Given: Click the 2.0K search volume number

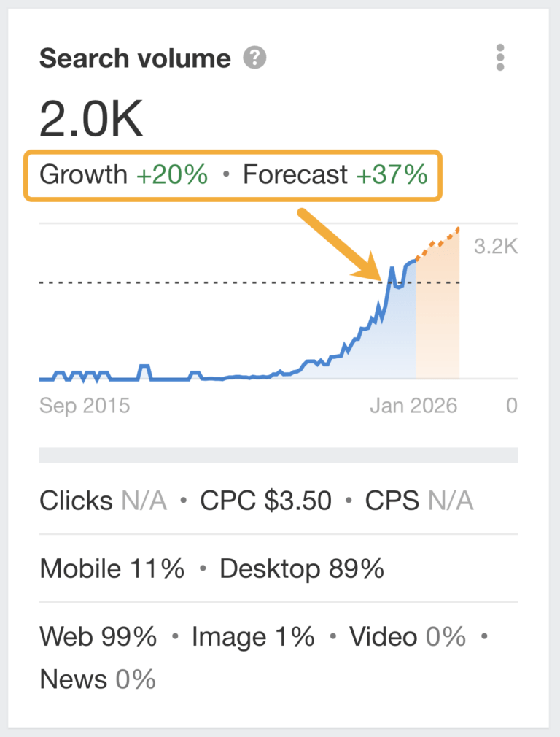Looking at the screenshot, I should (x=91, y=120).
